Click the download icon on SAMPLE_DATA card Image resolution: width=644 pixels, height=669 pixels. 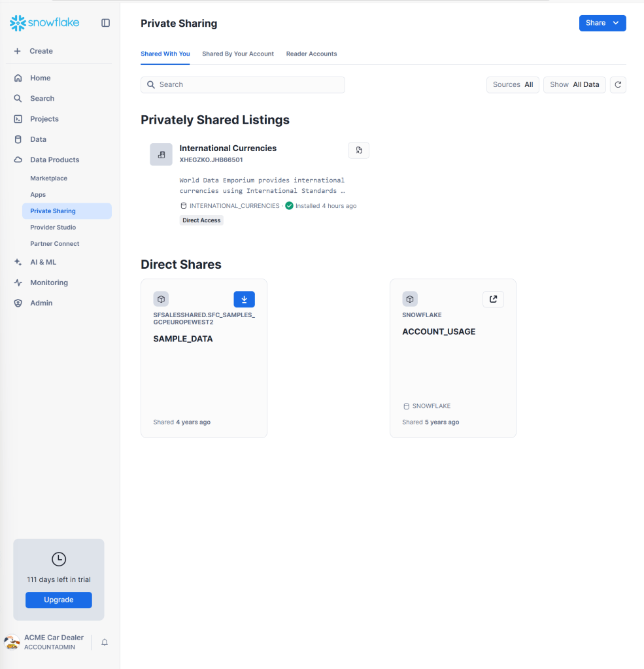(244, 299)
